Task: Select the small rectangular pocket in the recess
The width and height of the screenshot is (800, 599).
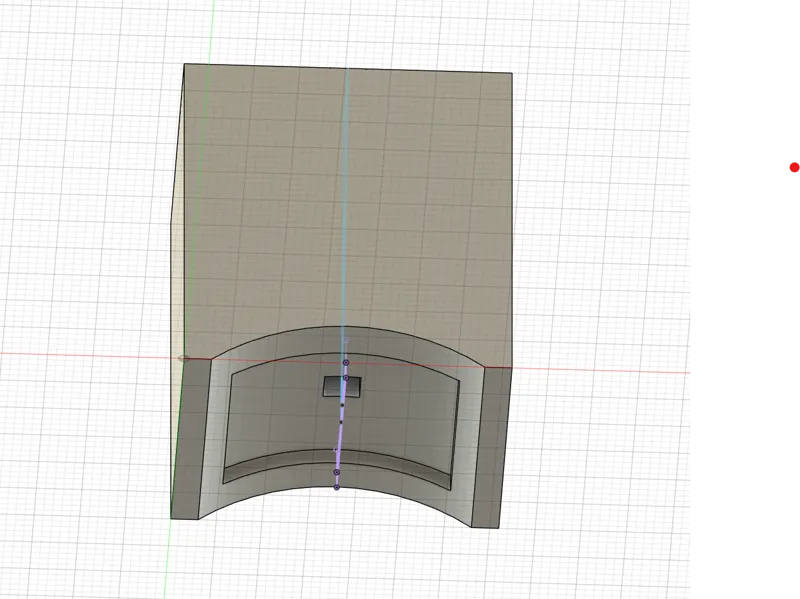Action: 342,386
